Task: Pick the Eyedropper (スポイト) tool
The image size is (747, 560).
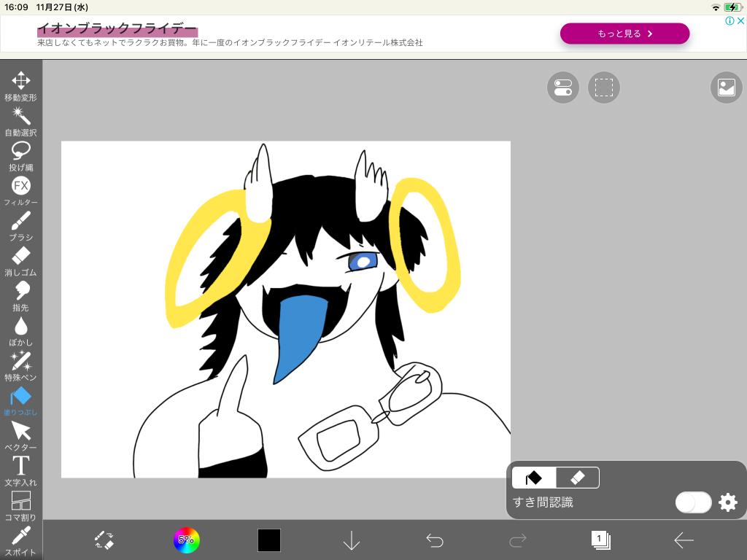Action: tap(20, 540)
